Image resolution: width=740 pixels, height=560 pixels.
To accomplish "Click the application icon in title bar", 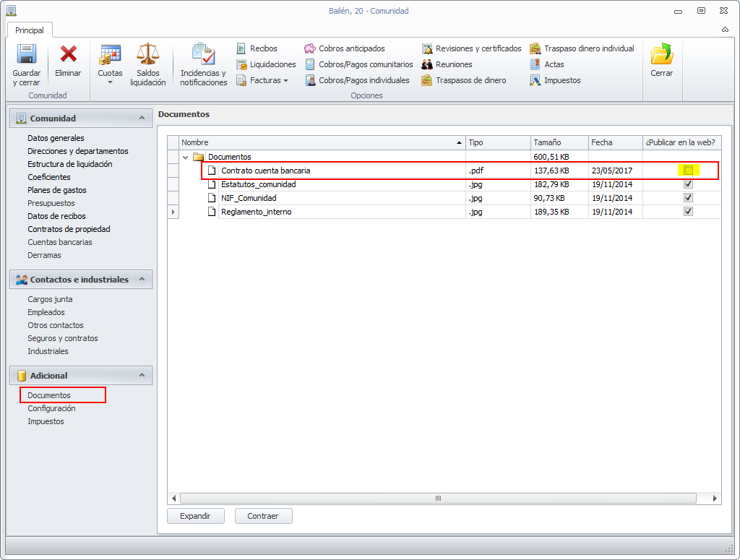I will [12, 10].
